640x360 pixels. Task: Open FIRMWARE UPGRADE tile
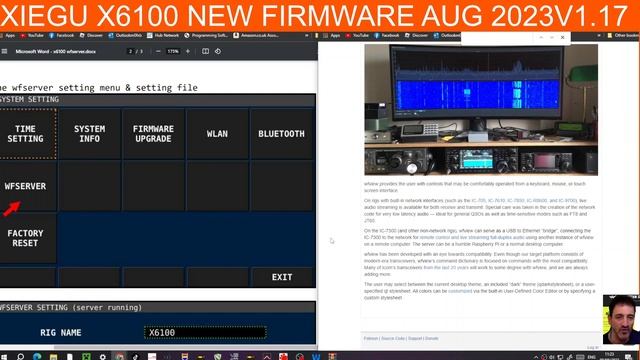[x=153, y=133]
